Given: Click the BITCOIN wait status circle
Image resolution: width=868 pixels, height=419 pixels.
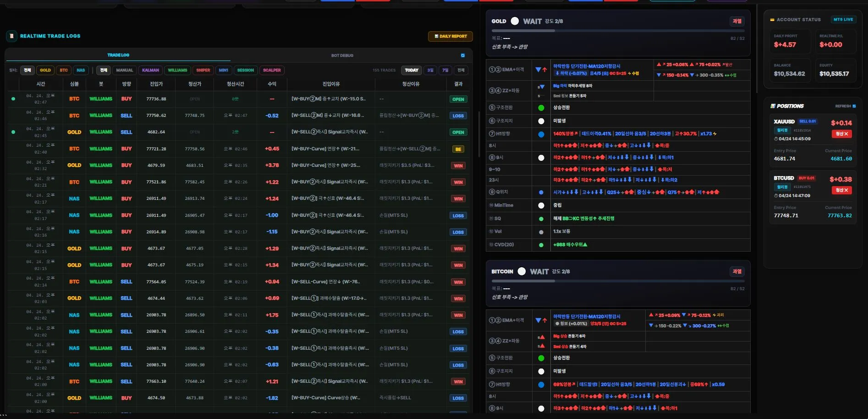Looking at the screenshot, I should [522, 271].
